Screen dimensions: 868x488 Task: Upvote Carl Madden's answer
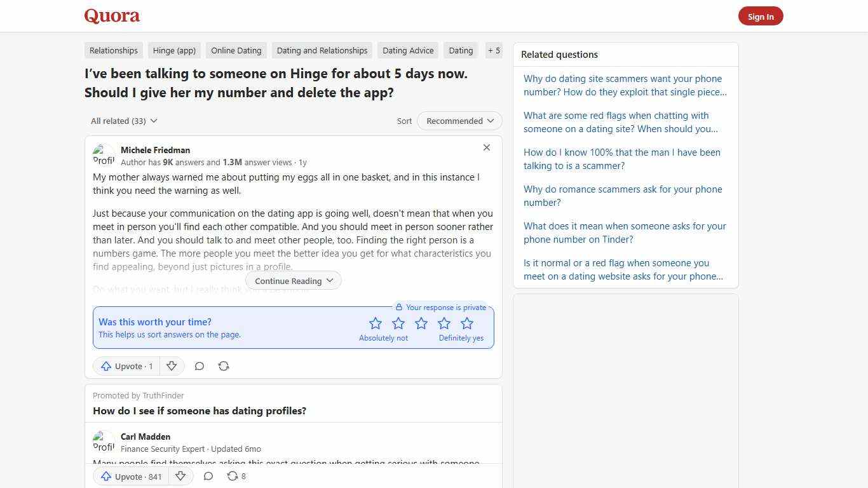coord(130,477)
